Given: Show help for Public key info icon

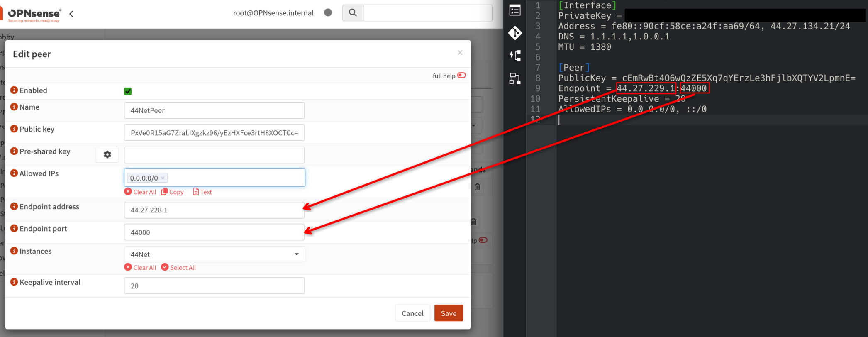Looking at the screenshot, I should click(14, 129).
